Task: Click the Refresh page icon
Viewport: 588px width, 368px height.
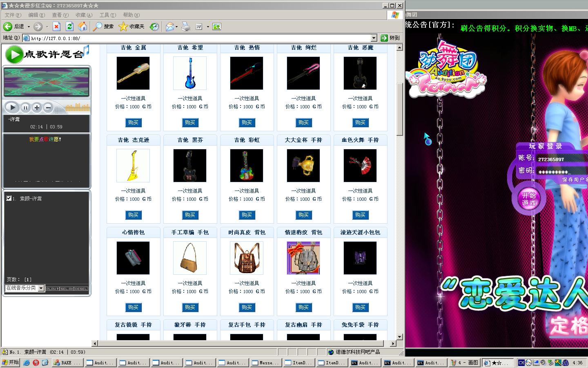Action: point(69,27)
